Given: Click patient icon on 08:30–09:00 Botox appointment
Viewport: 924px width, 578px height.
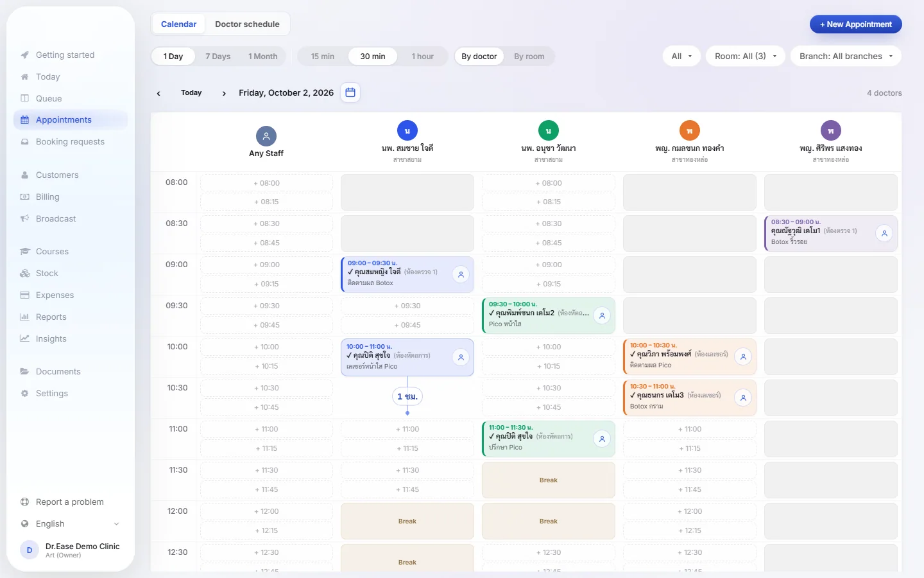Looking at the screenshot, I should coord(884,233).
